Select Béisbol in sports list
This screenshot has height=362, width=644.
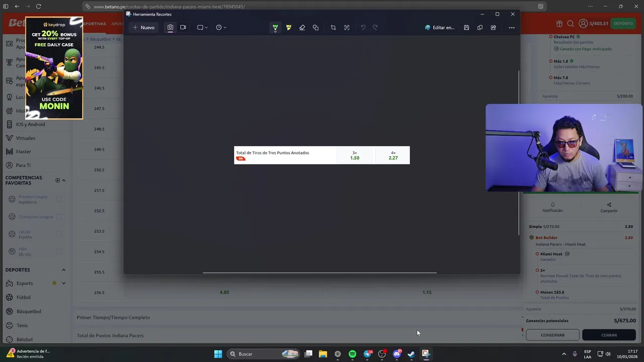tap(24, 339)
